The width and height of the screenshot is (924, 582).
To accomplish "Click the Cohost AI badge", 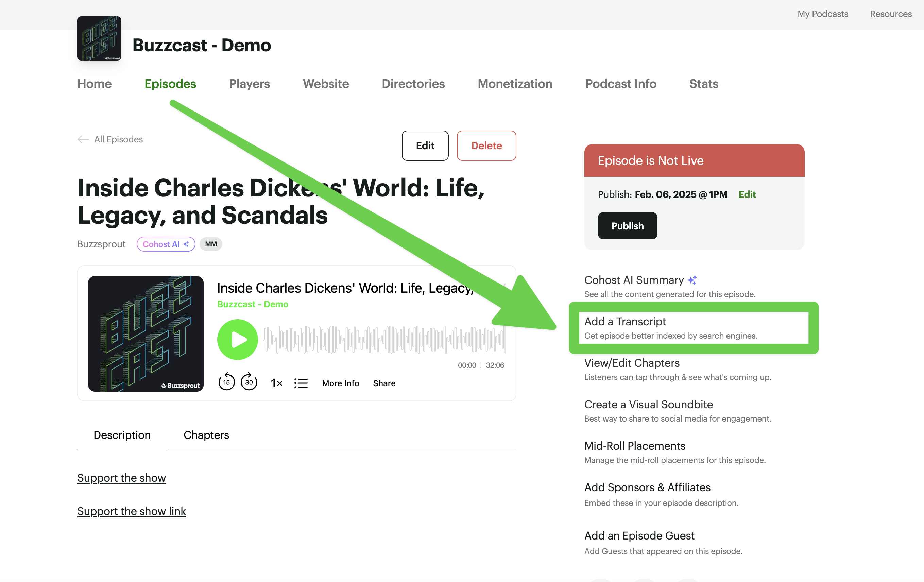I will point(166,244).
